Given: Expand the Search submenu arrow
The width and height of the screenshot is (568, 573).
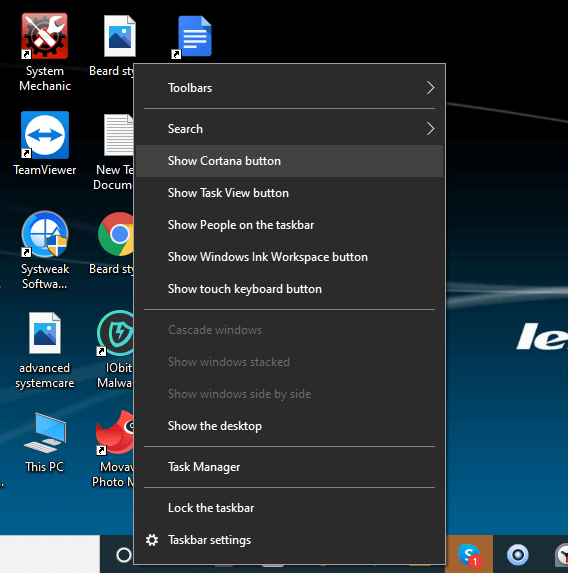Looking at the screenshot, I should tap(430, 129).
